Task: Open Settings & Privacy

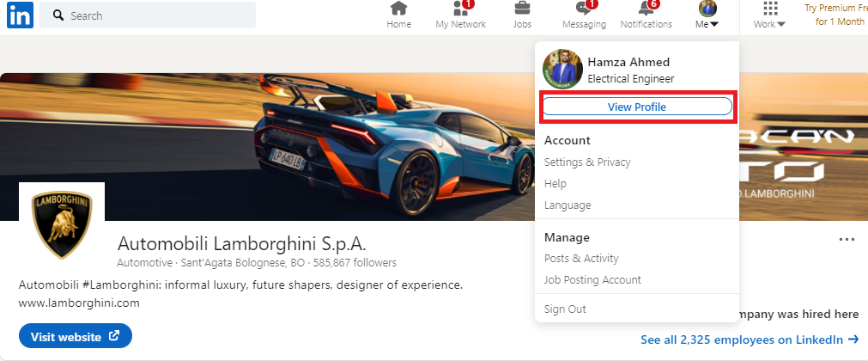Action: coord(587,162)
